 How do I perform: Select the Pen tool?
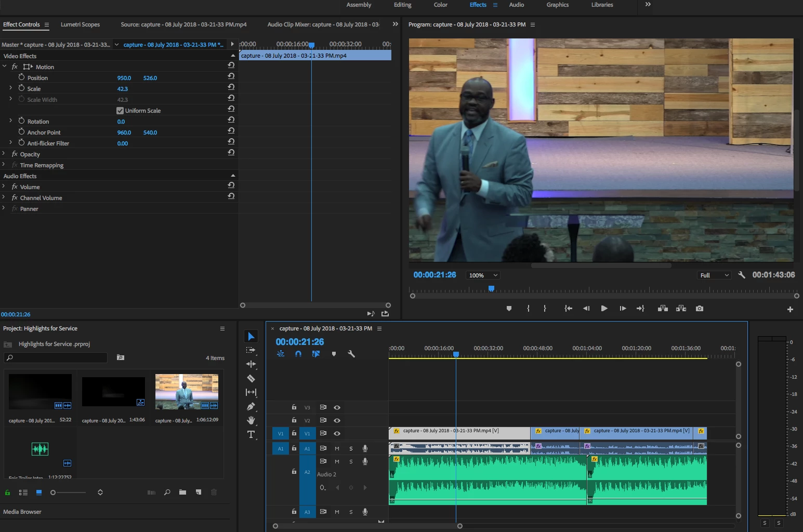(x=251, y=406)
